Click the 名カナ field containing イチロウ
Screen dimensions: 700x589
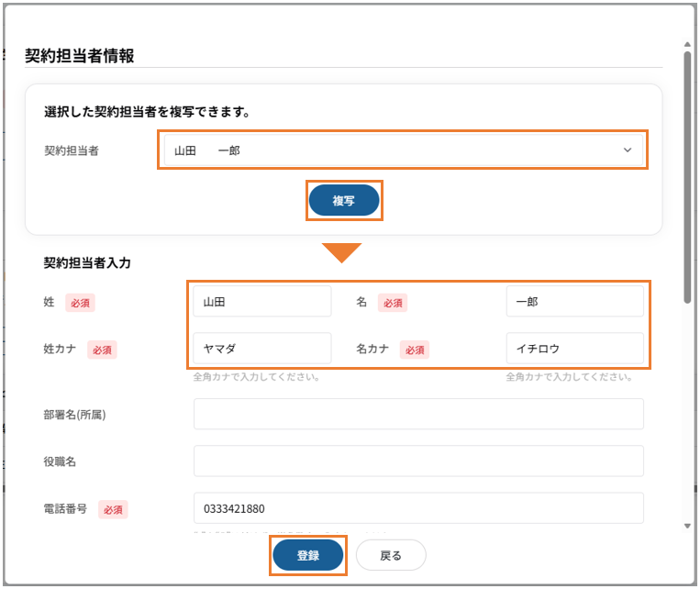[574, 349]
